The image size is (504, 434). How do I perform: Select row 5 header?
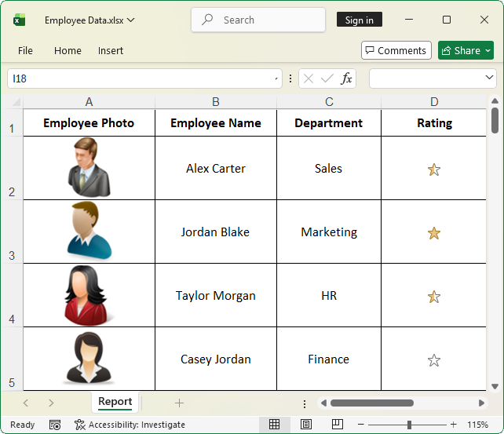pyautogui.click(x=12, y=359)
